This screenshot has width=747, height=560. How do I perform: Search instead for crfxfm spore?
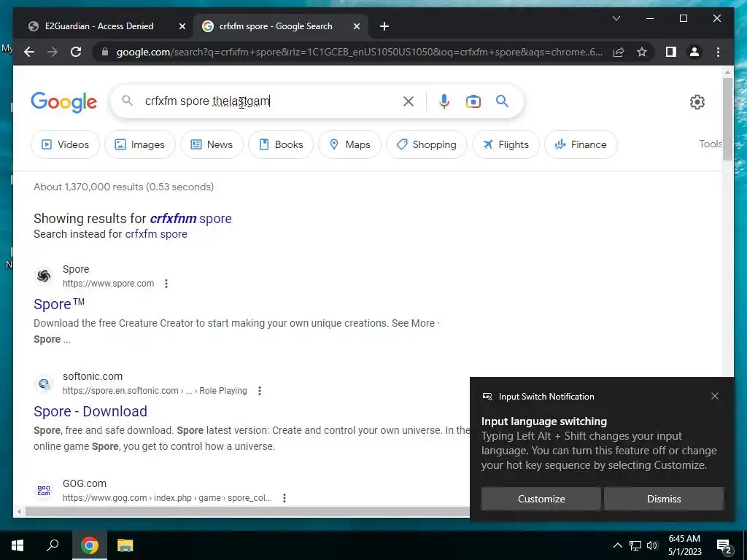pyautogui.click(x=156, y=234)
